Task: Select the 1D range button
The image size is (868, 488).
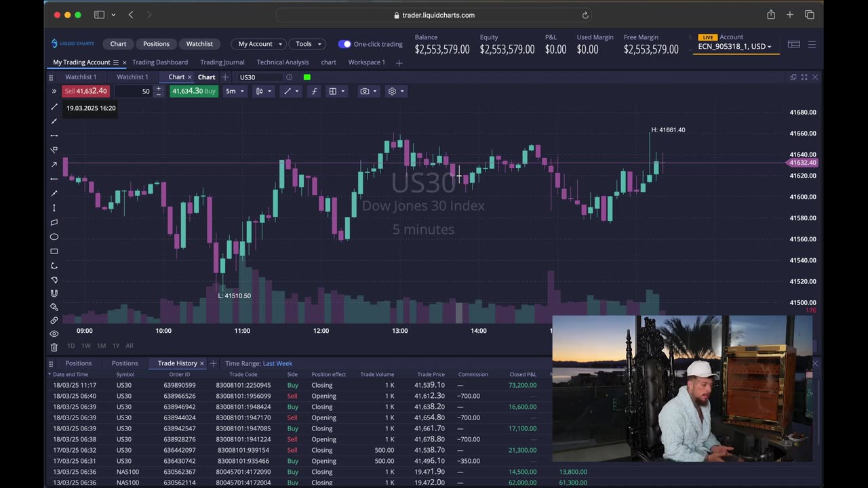Action: 71,346
